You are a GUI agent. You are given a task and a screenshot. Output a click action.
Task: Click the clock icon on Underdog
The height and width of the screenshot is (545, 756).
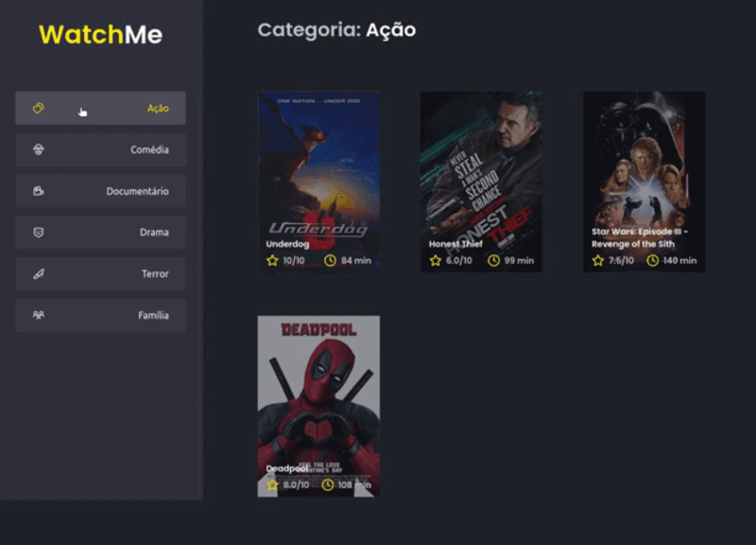pyautogui.click(x=330, y=261)
